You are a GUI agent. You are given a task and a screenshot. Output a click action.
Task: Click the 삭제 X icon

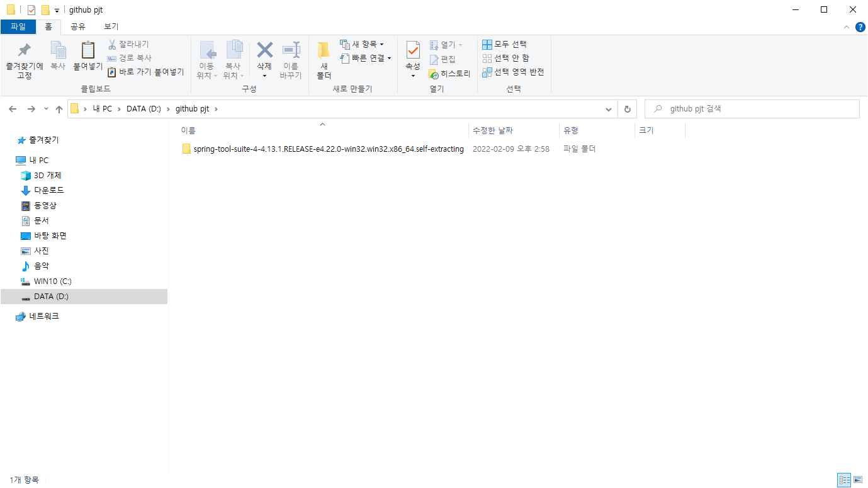point(264,50)
